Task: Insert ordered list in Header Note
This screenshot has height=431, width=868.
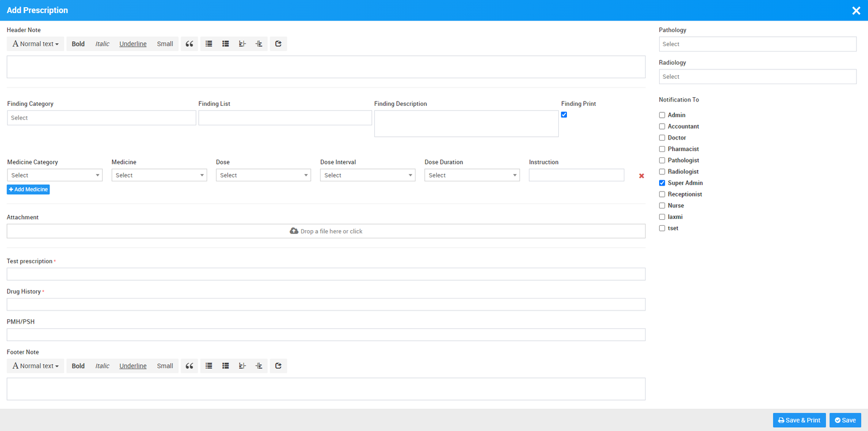Action: (x=226, y=44)
